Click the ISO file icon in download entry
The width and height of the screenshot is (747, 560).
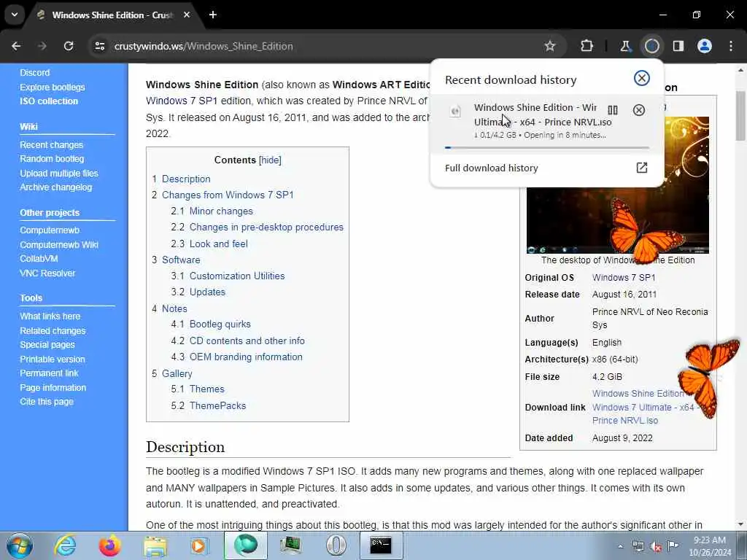point(455,112)
